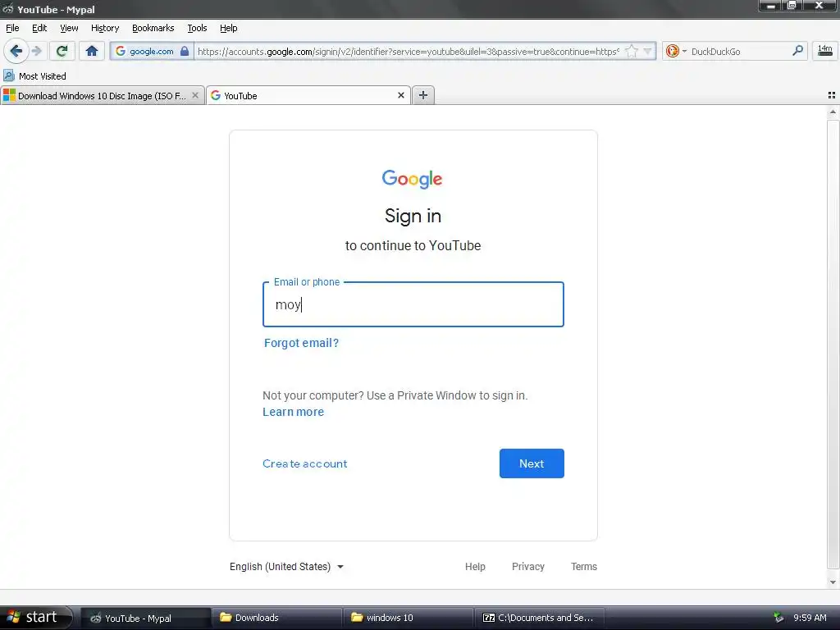Open the Most Visited bookmarks folder
The width and height of the screenshot is (840, 630).
pos(35,76)
